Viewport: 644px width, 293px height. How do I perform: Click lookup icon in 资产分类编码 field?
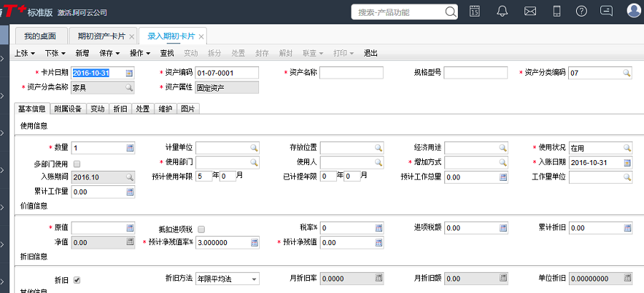(626, 73)
